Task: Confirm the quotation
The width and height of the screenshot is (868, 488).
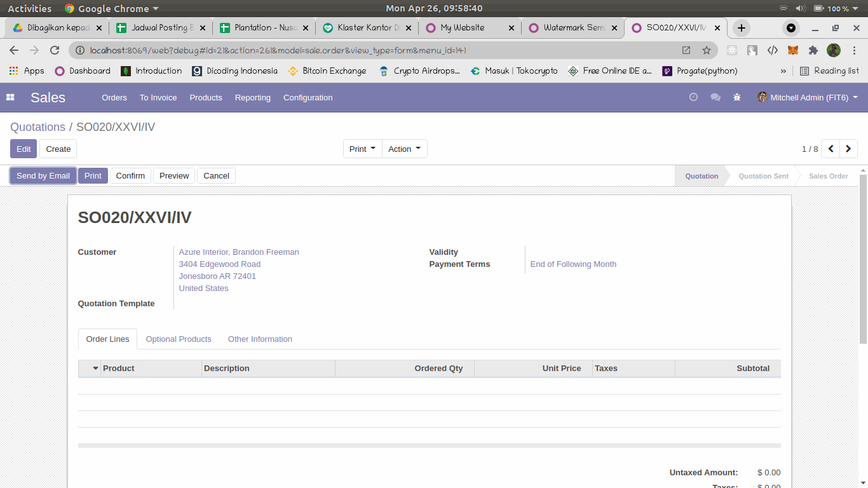Action: pyautogui.click(x=130, y=176)
